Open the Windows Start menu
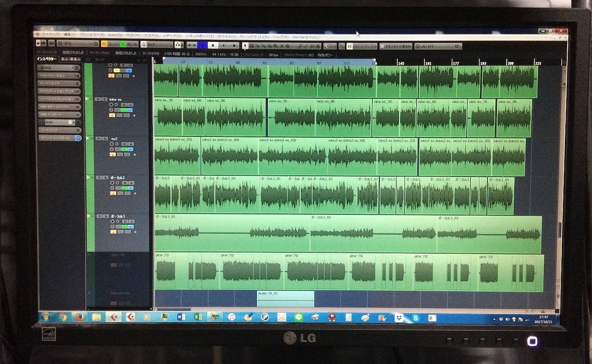The width and height of the screenshot is (592, 364). coord(46,317)
